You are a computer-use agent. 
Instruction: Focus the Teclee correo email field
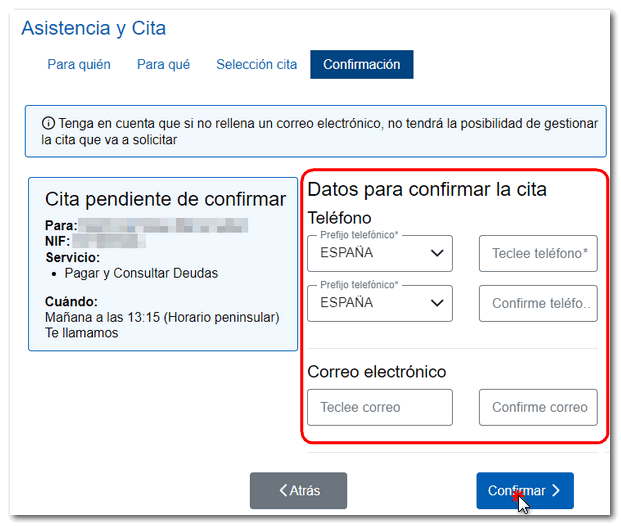pyautogui.click(x=380, y=408)
